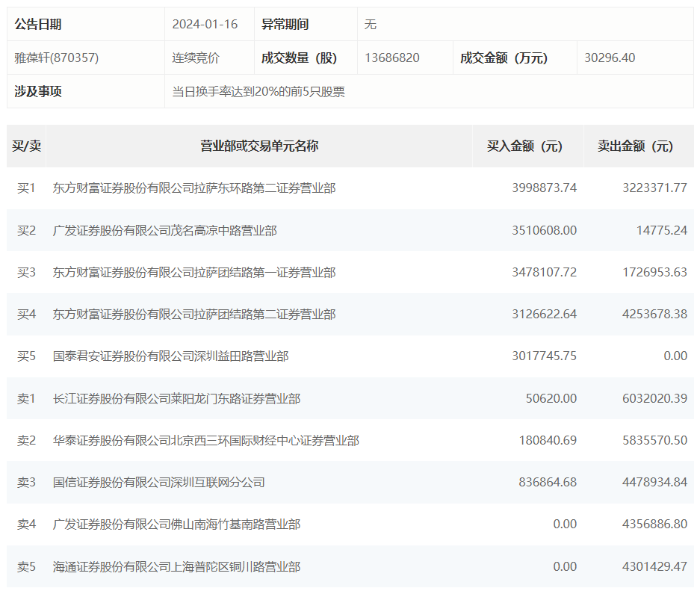The image size is (700, 591).
Task: Click the 涉及事项 label
Action: click(x=38, y=91)
